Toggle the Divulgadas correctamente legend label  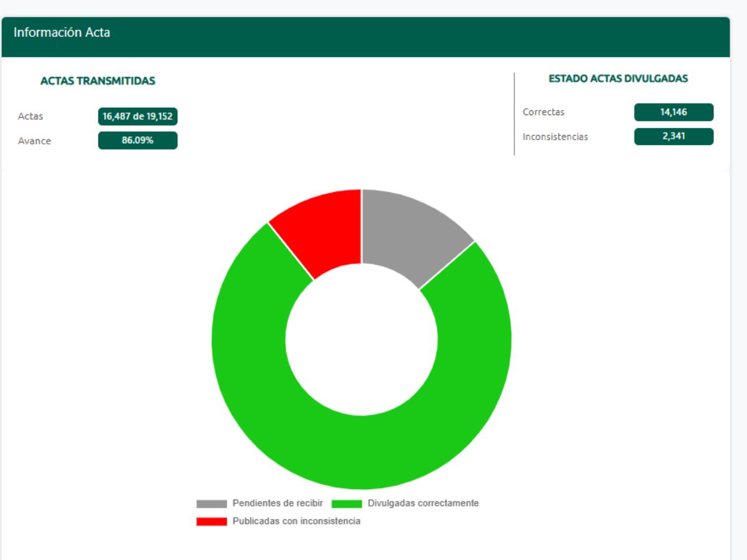click(x=423, y=503)
